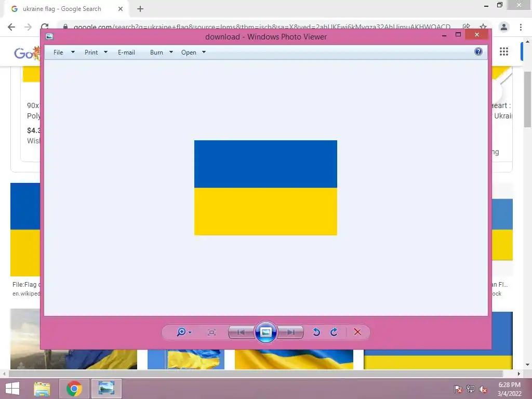Click the Photo Viewer title bar icon

[49, 36]
